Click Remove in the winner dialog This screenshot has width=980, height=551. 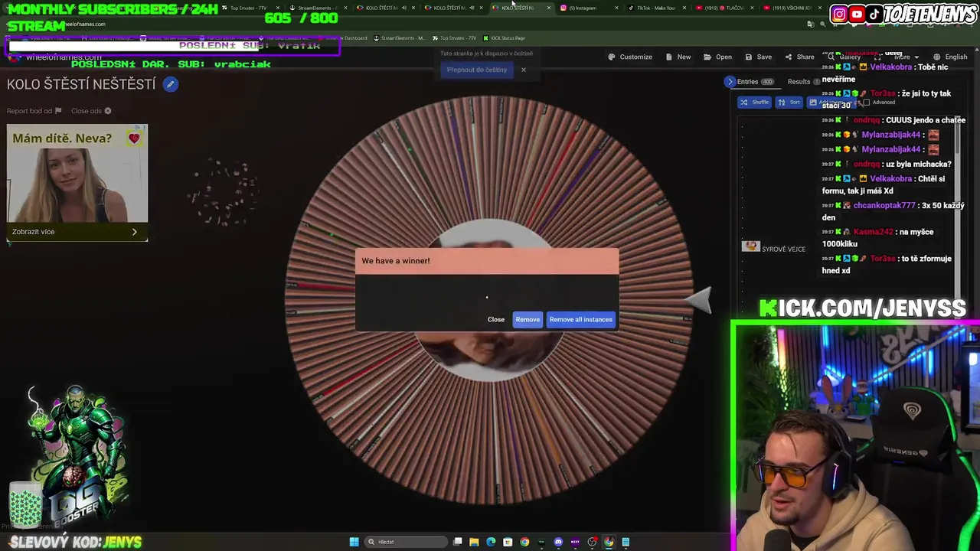pyautogui.click(x=528, y=319)
